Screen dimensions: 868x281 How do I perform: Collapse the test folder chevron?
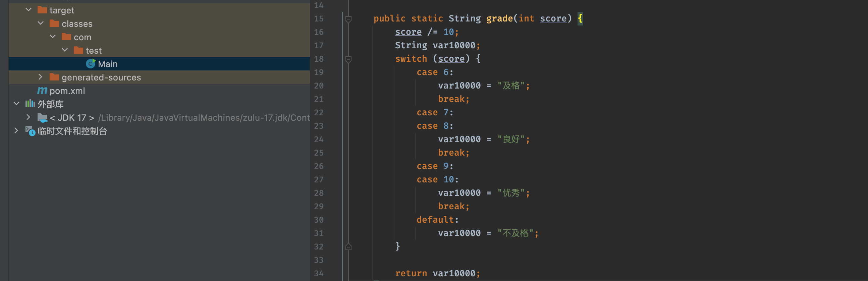click(x=65, y=50)
